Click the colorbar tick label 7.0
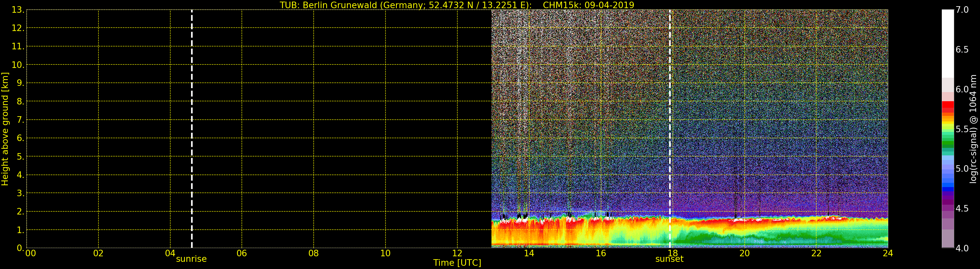The image size is (980, 269). pos(962,10)
